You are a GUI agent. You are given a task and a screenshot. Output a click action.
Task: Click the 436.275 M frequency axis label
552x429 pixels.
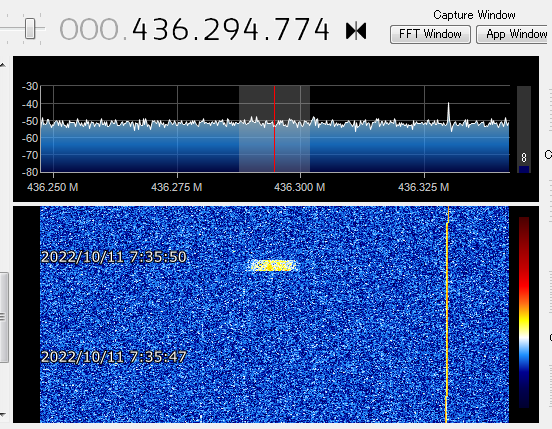point(177,187)
